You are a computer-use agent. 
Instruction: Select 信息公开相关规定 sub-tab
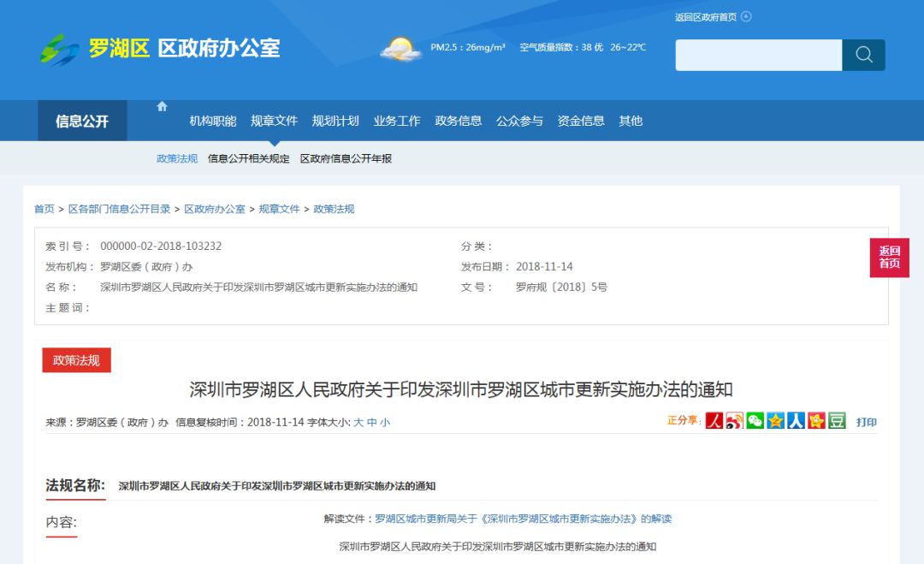[248, 158]
